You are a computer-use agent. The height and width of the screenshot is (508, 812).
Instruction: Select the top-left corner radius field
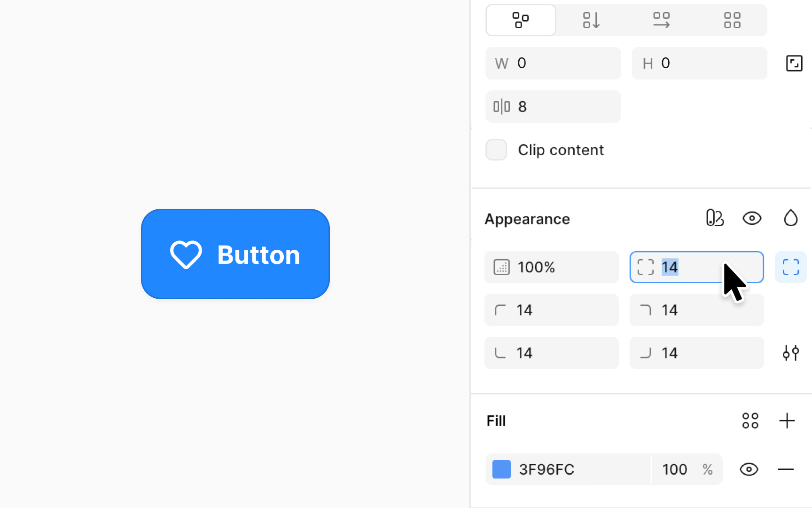551,310
